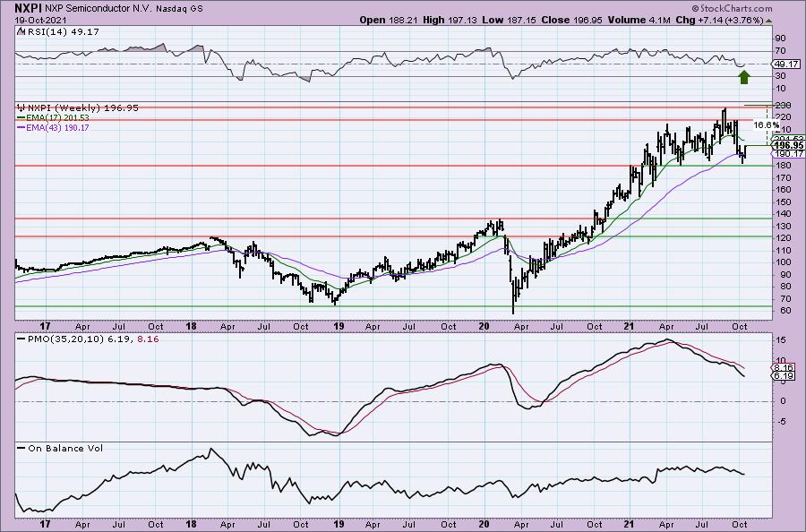Click the 49.17 RSI value tag on right axis
The image size is (806, 532).
click(x=786, y=64)
